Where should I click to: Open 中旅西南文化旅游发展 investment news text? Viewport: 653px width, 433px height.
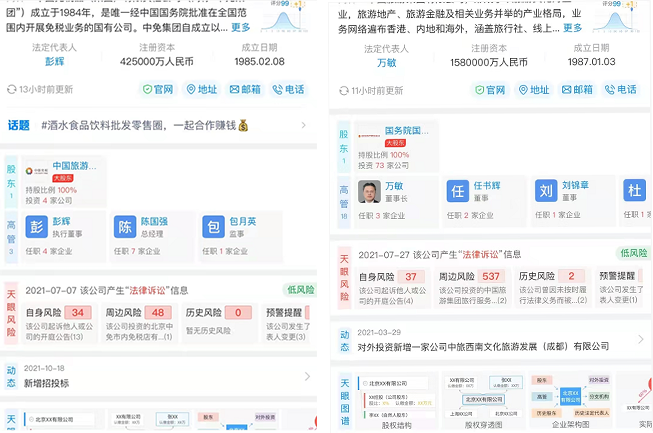483,347
